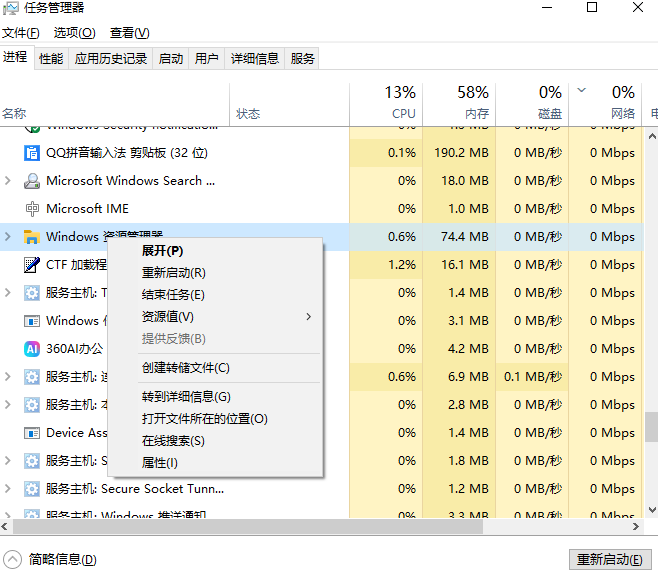Expand the 服务主机 row showing 1.8 MB memory
The width and height of the screenshot is (658, 578).
[x=8, y=461]
